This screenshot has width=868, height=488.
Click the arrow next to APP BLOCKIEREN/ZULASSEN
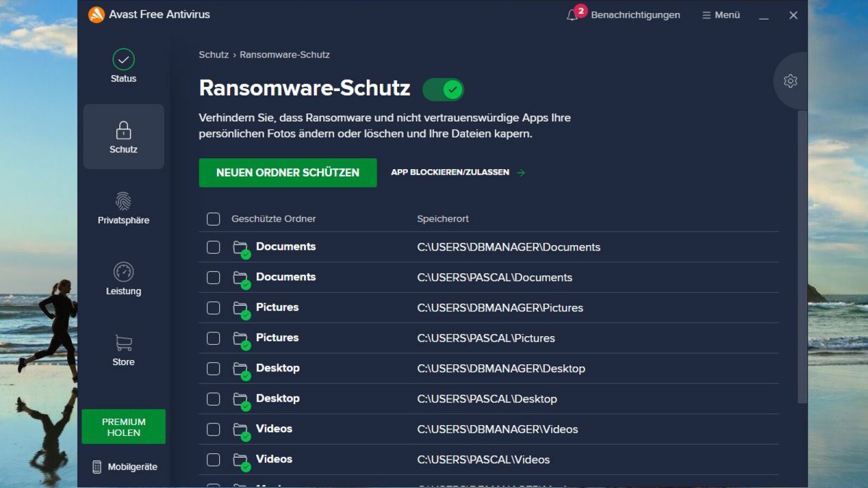[x=521, y=172]
